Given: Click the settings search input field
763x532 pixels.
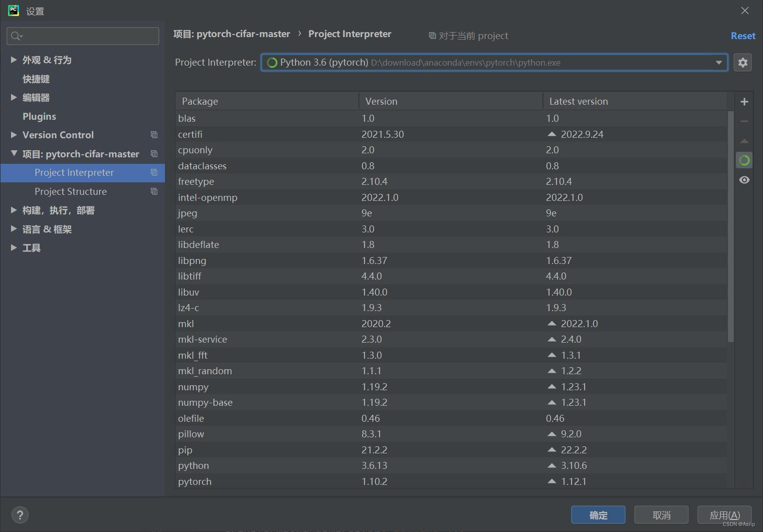Looking at the screenshot, I should coord(83,36).
